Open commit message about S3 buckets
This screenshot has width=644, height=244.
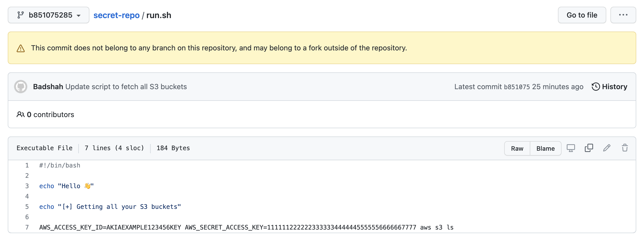pos(126,87)
